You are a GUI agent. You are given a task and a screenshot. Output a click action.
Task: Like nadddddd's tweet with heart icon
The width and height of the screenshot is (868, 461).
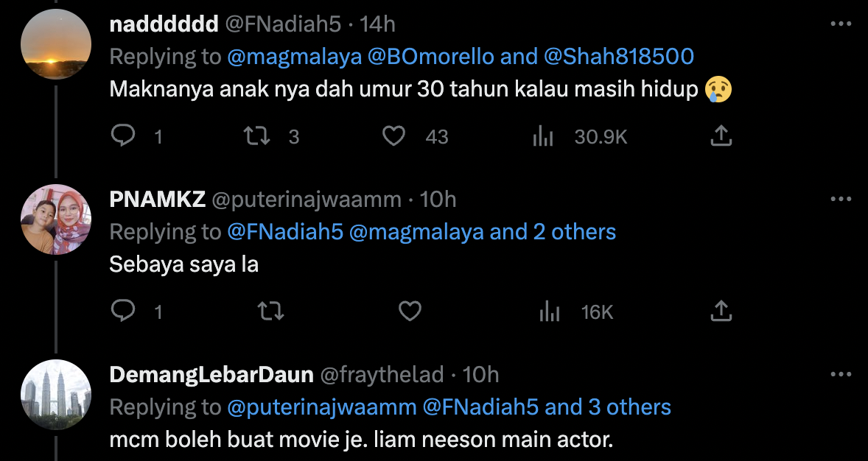tap(395, 136)
